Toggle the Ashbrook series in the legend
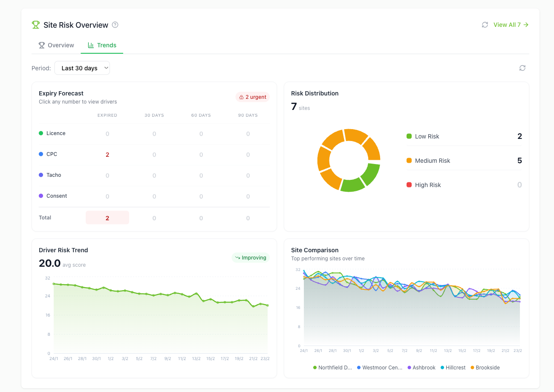The height and width of the screenshot is (392, 554). coord(421,367)
